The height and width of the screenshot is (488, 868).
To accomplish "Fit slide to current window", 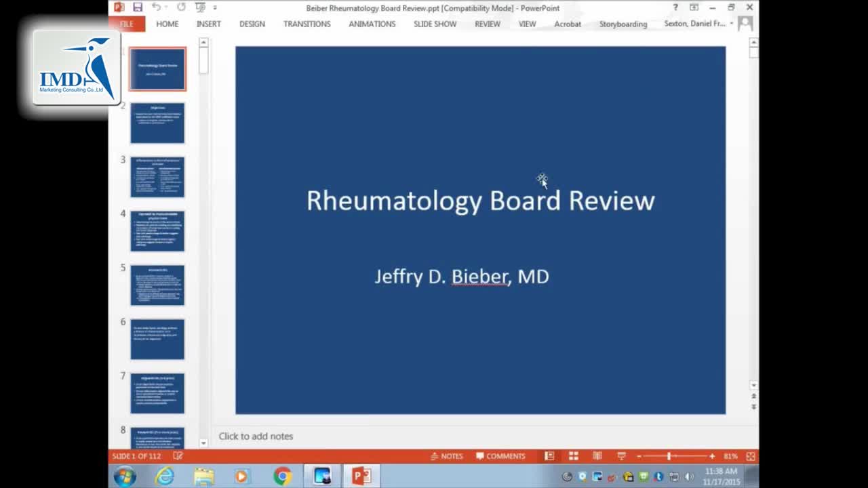I will click(x=750, y=456).
